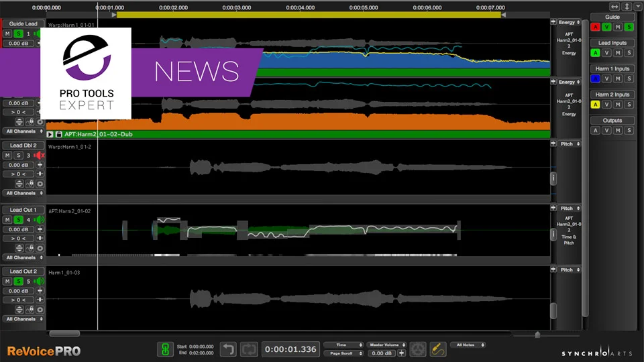
Task: Open the gear settings icon in transport bar
Action: [x=418, y=349]
